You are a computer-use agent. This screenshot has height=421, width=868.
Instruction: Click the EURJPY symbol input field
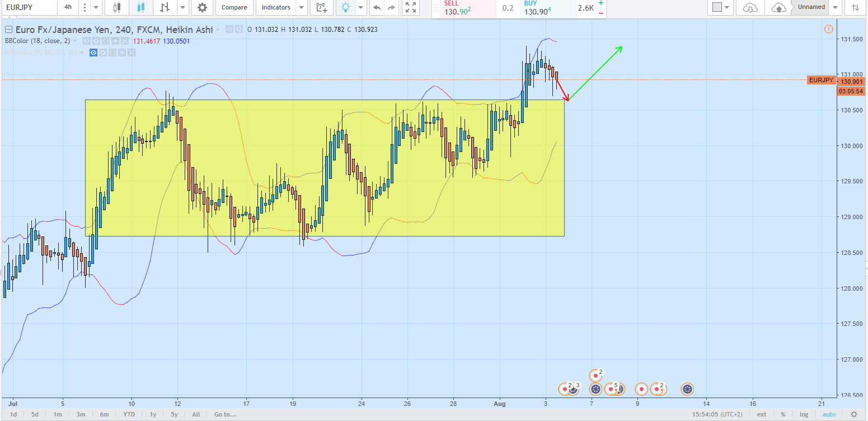[x=29, y=7]
